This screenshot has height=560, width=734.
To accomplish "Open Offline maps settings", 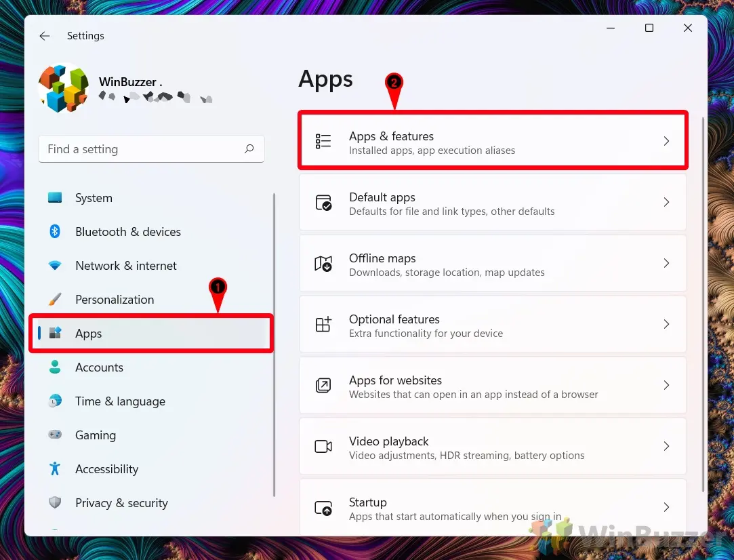I will (x=493, y=263).
